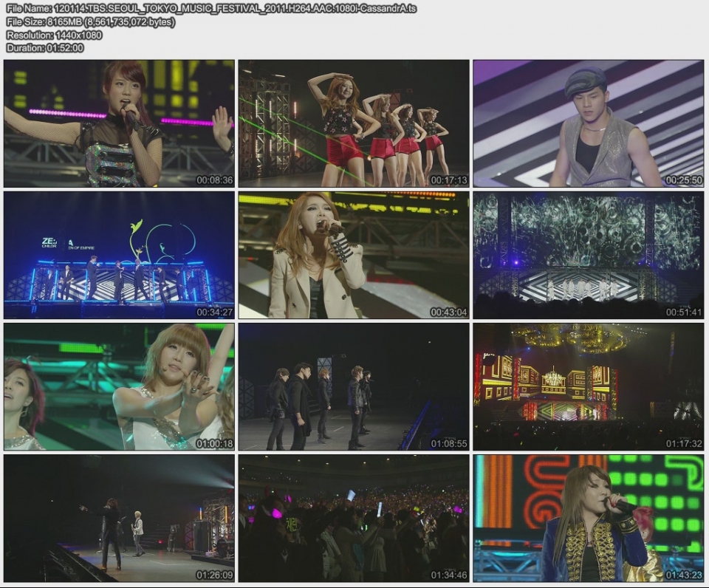Select the close-up singer frame at 00:43:04
The height and width of the screenshot is (588, 709).
(354, 255)
